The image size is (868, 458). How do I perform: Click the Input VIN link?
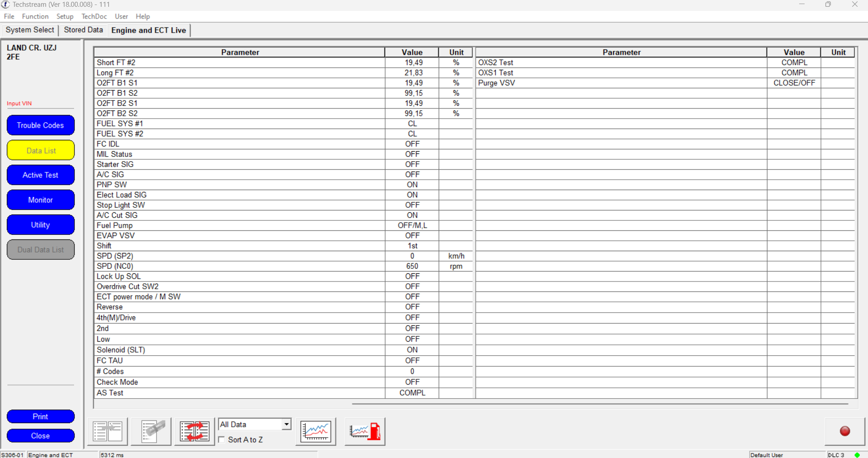pos(19,103)
